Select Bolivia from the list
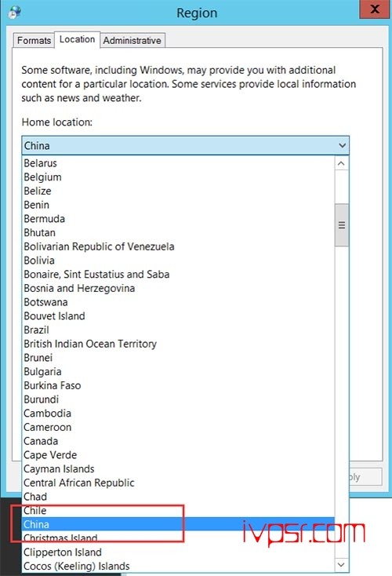The height and width of the screenshot is (576, 392). pos(179,261)
